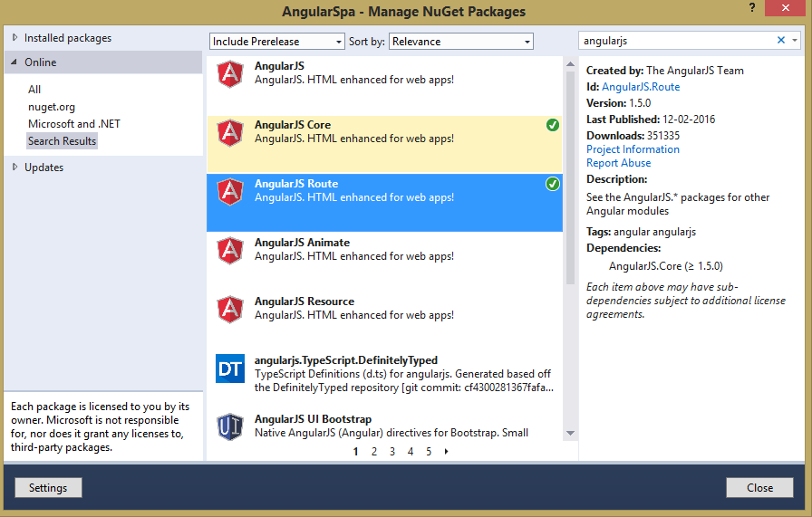
Task: Clear the angularjs search text
Action: (x=781, y=40)
